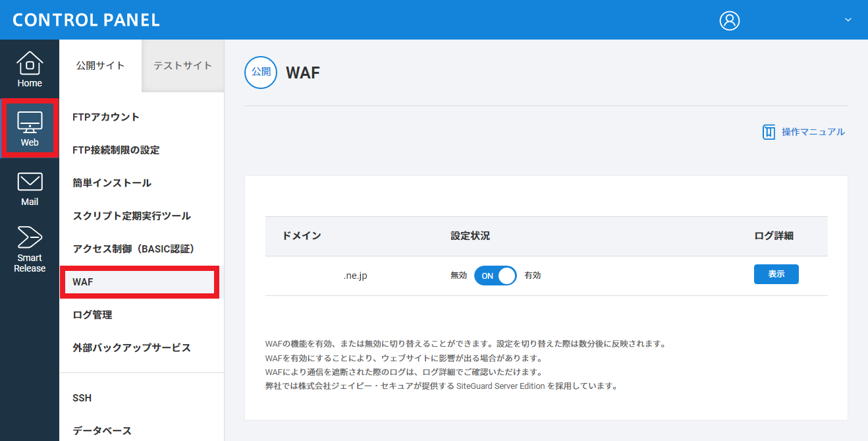
Task: Open 簡単インストール menu item
Action: tap(112, 183)
